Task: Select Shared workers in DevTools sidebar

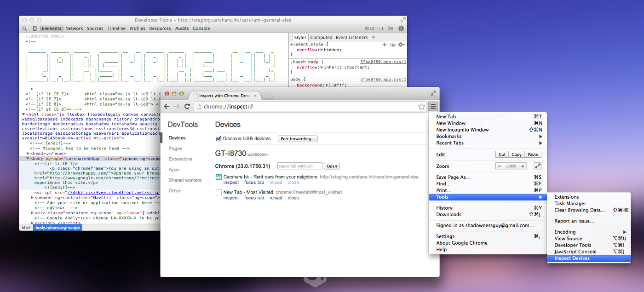Action: 185,180
